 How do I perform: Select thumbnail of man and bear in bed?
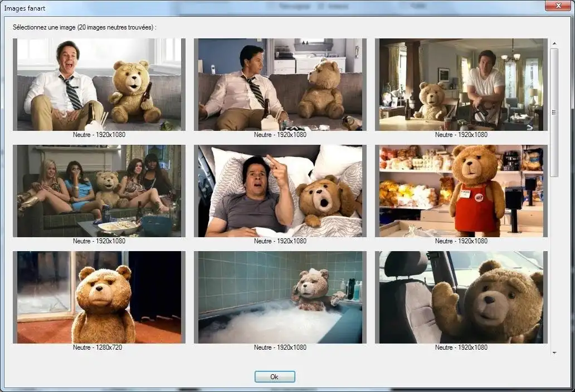tap(280, 191)
